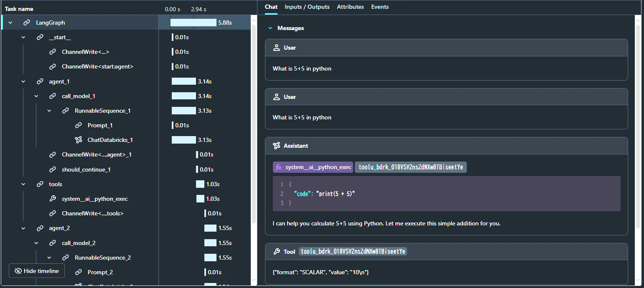Select the agent_1 3.14s timeline bar

click(x=184, y=81)
